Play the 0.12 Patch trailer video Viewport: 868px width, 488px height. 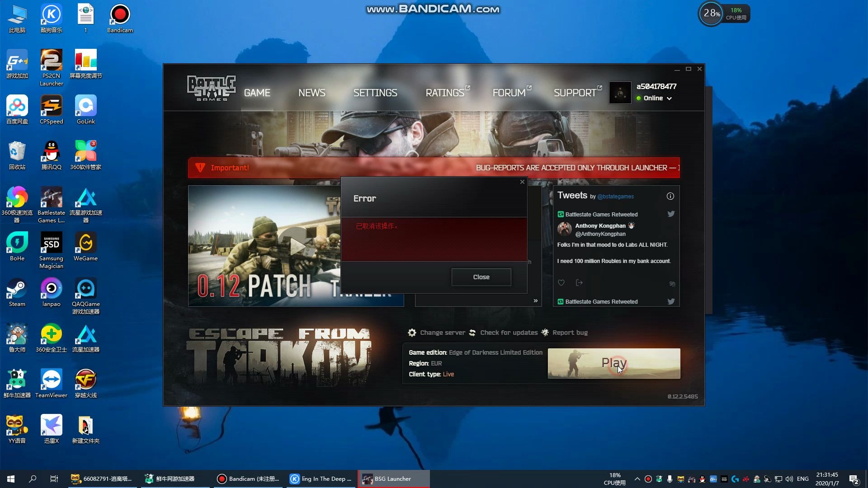pos(297,246)
